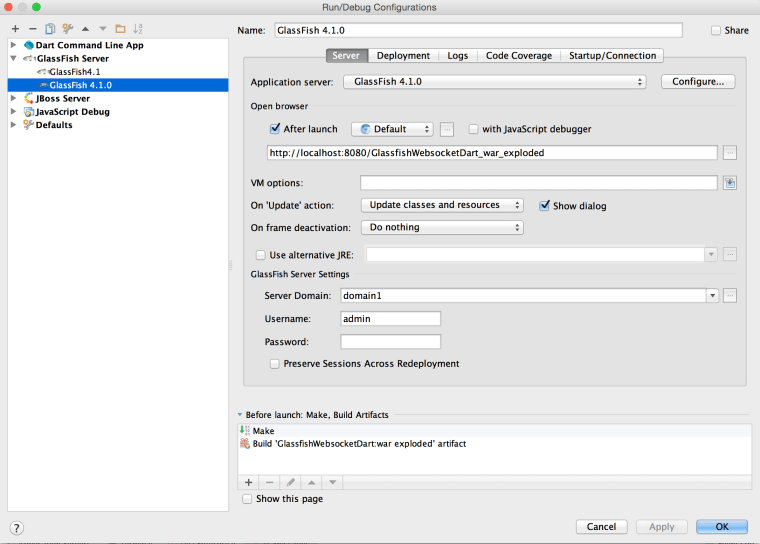Image resolution: width=760 pixels, height=544 pixels.
Task: Create new configuration folder
Action: (x=120, y=29)
